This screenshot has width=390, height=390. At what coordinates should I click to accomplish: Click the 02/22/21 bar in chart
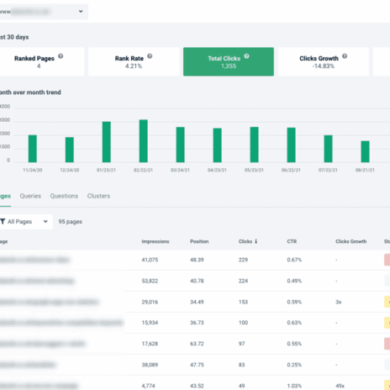(x=143, y=141)
